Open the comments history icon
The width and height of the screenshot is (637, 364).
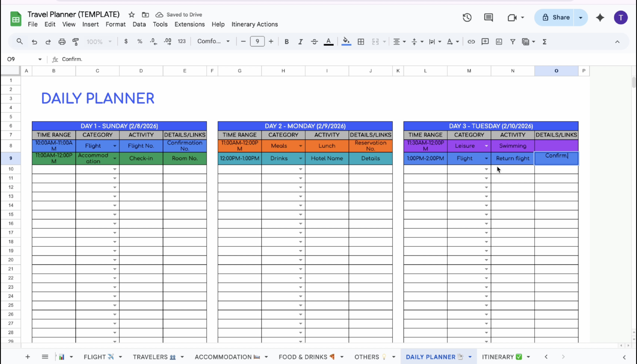[488, 17]
